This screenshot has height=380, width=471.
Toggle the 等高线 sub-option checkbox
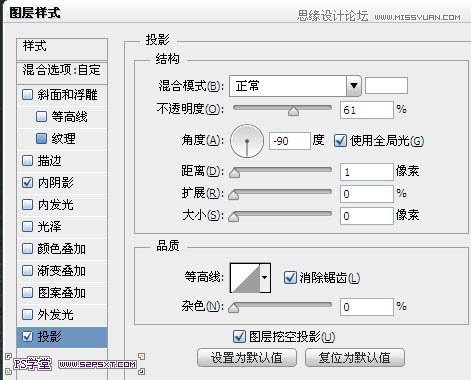pyautogui.click(x=41, y=117)
